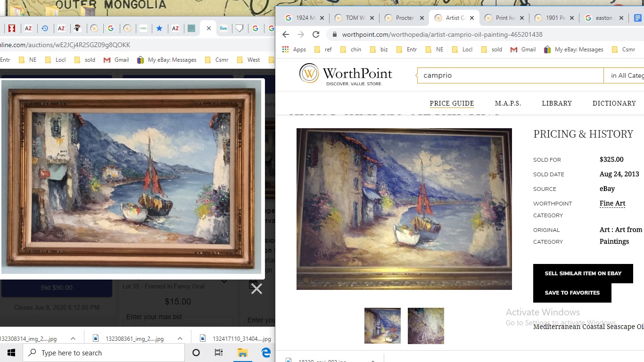Close the 'Artist C' active tab
The image size is (644, 362).
pos(471,18)
